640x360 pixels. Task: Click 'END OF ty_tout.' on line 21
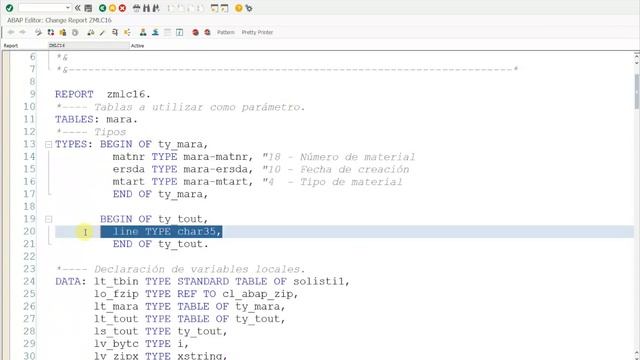click(160, 244)
